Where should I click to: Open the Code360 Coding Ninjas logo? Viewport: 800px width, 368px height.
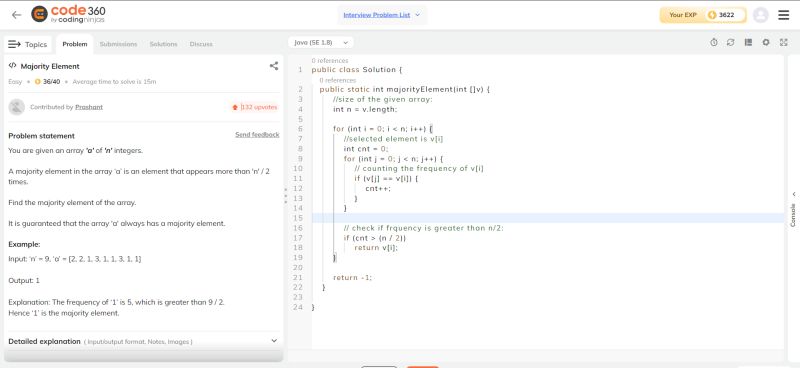click(68, 14)
